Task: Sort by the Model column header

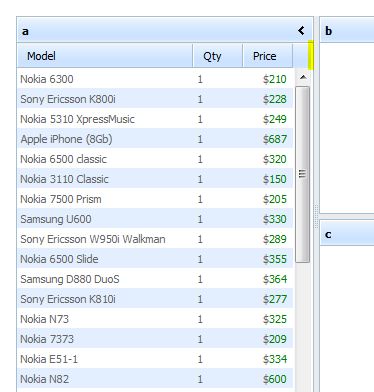Action: coord(105,56)
